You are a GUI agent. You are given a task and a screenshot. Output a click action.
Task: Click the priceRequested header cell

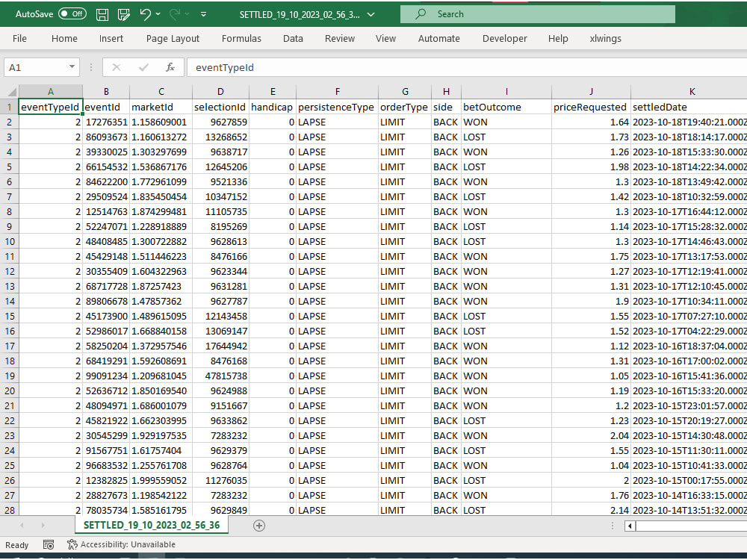click(x=591, y=107)
